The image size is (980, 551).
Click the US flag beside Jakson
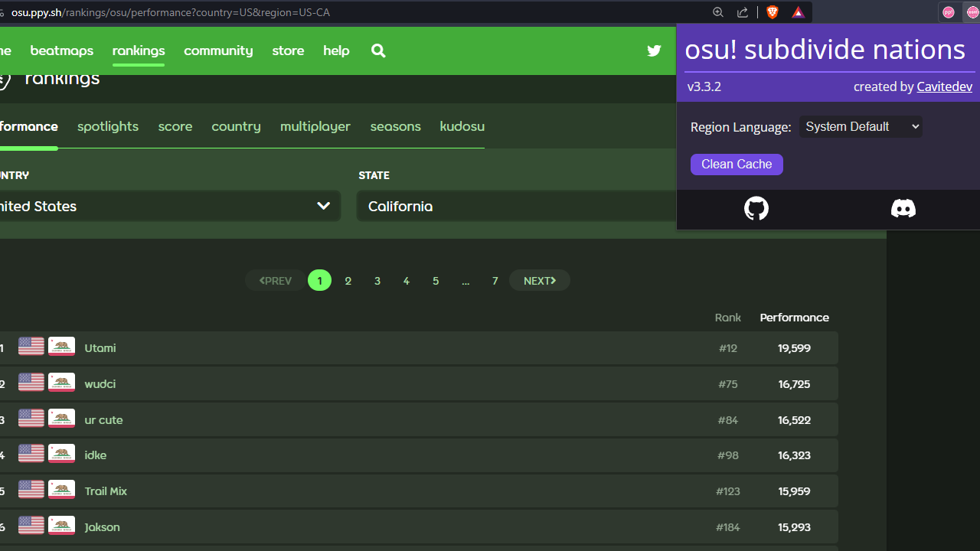[x=31, y=526]
